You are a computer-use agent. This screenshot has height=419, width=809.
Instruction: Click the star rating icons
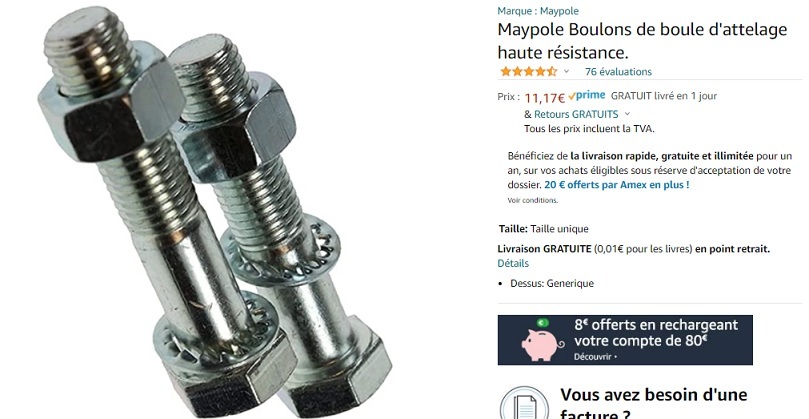pyautogui.click(x=529, y=72)
